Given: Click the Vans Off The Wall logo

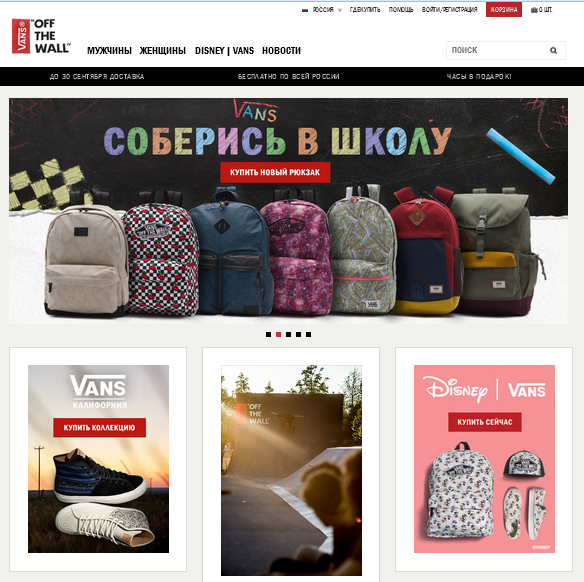Looking at the screenshot, I should click(x=41, y=36).
